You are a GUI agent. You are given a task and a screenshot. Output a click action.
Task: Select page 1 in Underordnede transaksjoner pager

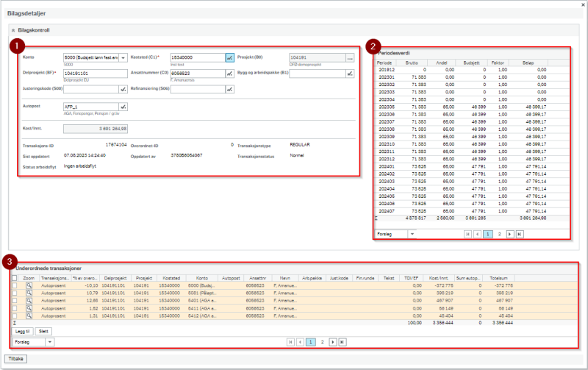[x=310, y=342]
